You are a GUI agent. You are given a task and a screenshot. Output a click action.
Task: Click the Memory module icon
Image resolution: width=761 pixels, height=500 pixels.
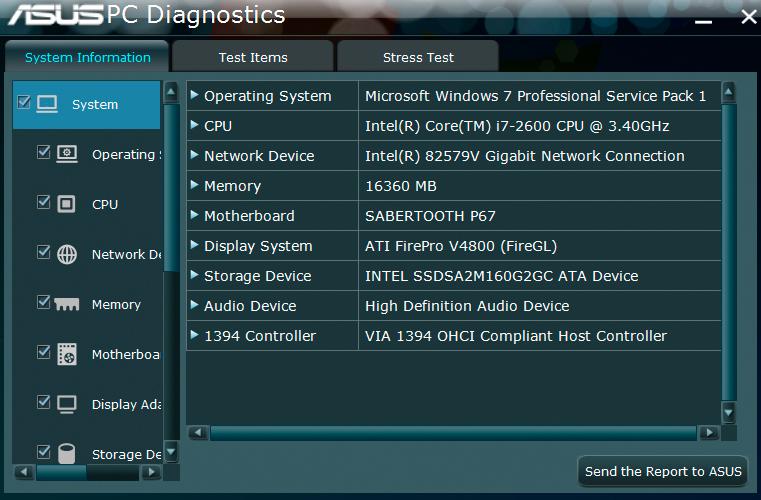tap(66, 304)
